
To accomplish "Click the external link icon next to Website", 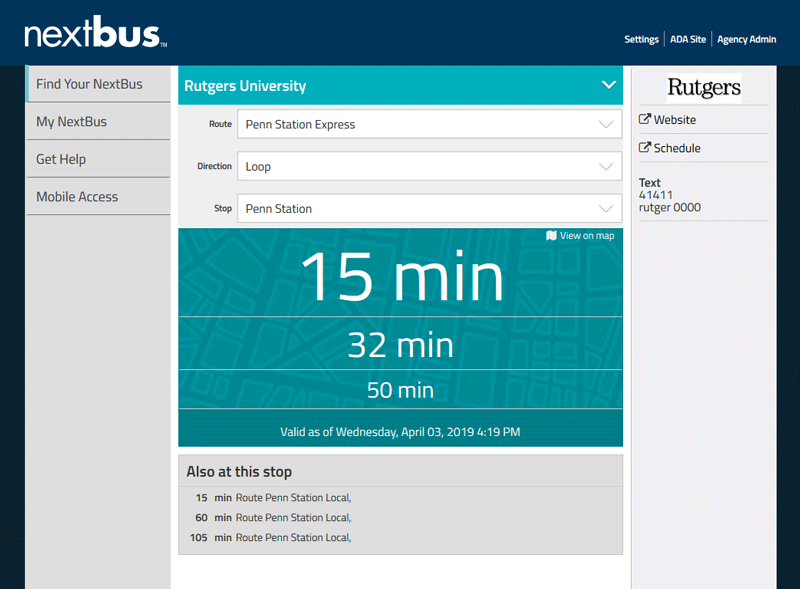I will click(645, 119).
